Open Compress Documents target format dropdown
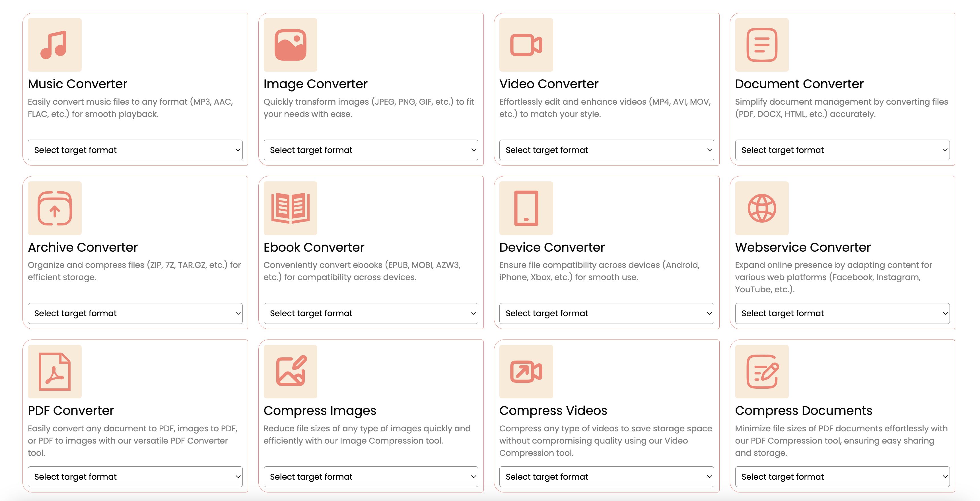 tap(842, 477)
